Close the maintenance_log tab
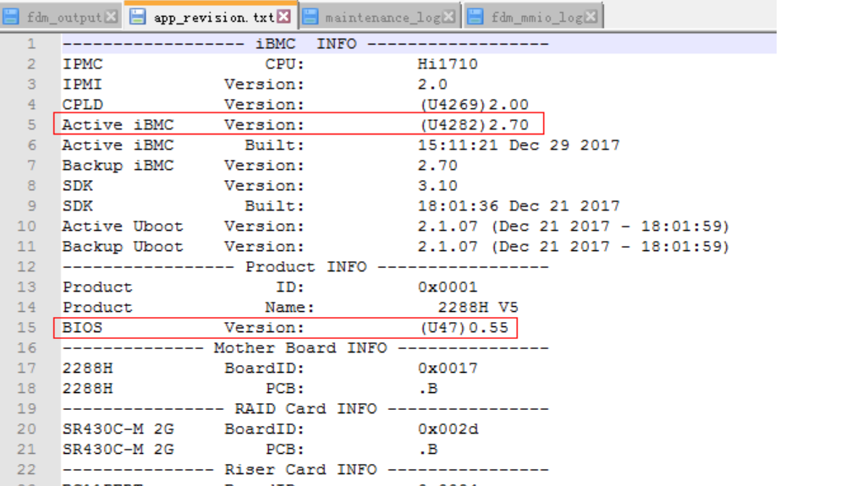The width and height of the screenshot is (868, 486). click(448, 17)
